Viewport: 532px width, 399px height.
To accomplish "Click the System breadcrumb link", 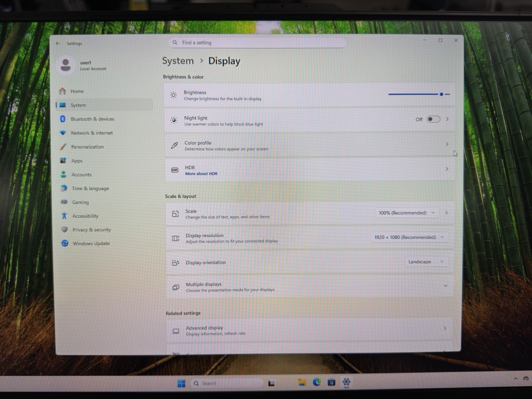I will click(178, 61).
